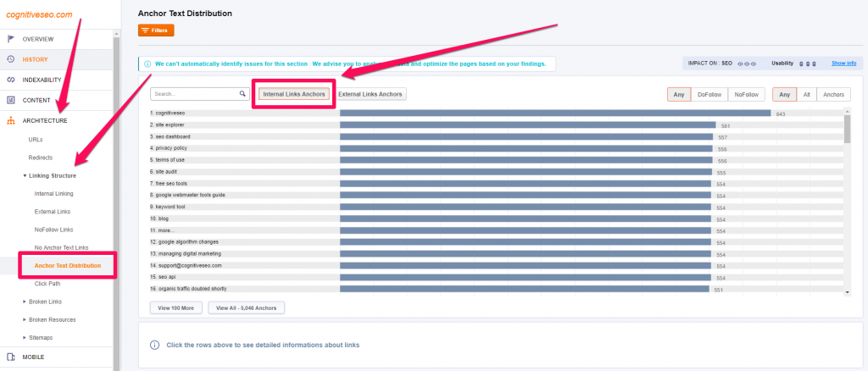The width and height of the screenshot is (868, 371).
Task: Click the anchor list vertical scrollbar thumb
Action: 847,129
